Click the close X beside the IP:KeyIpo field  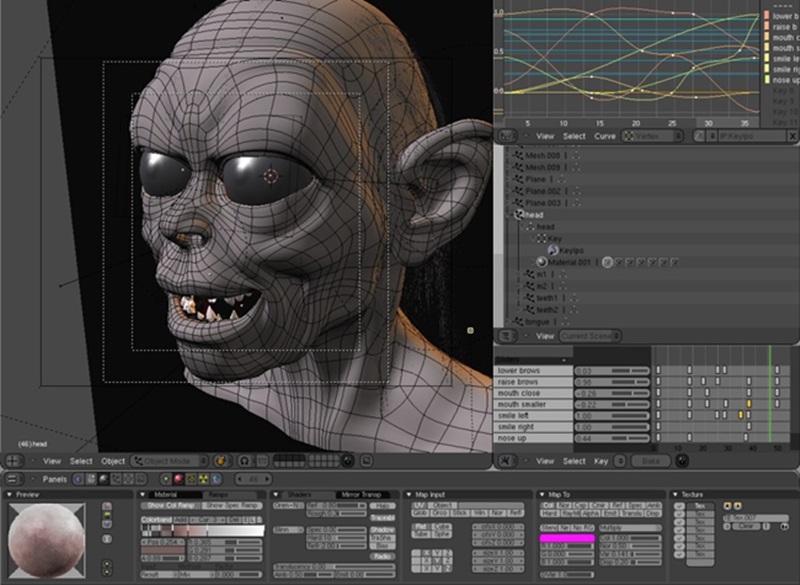point(792,136)
